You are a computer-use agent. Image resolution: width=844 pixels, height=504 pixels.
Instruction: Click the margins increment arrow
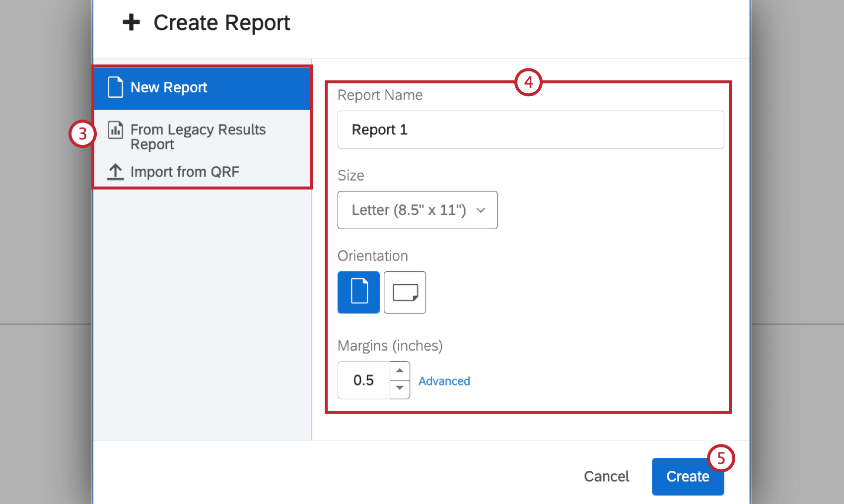pos(400,370)
